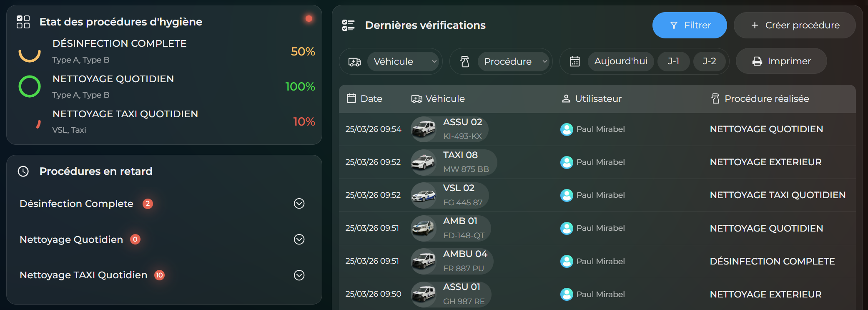The height and width of the screenshot is (310, 868).
Task: Click the hygiene procedures grid icon
Action: coord(23,22)
